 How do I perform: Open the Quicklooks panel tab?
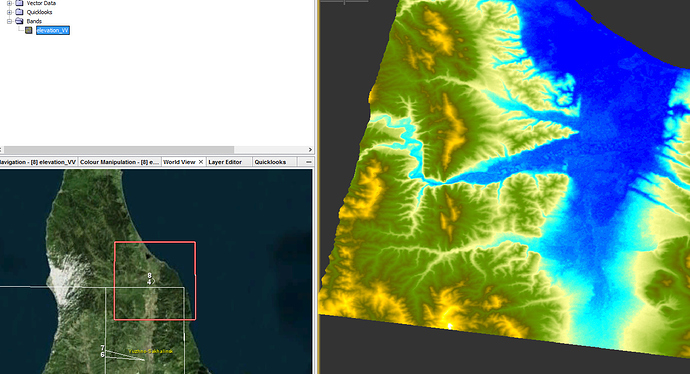[270, 162]
